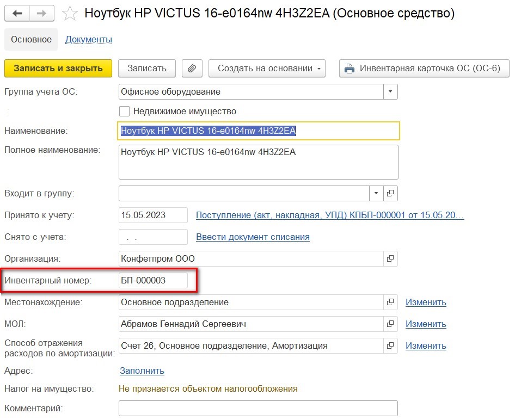This screenshot has width=515, height=420.
Task: Open МОЛ Абрамов record icon
Action: pos(390,324)
